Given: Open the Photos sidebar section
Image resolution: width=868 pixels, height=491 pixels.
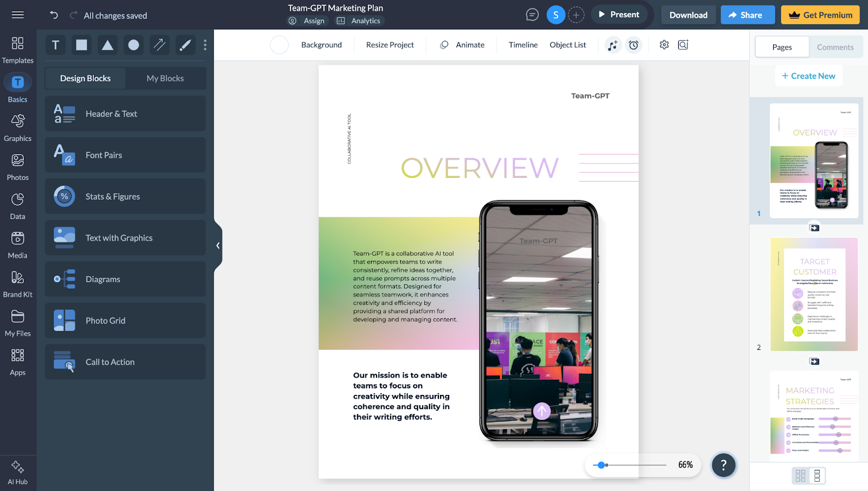Looking at the screenshot, I should click(18, 167).
